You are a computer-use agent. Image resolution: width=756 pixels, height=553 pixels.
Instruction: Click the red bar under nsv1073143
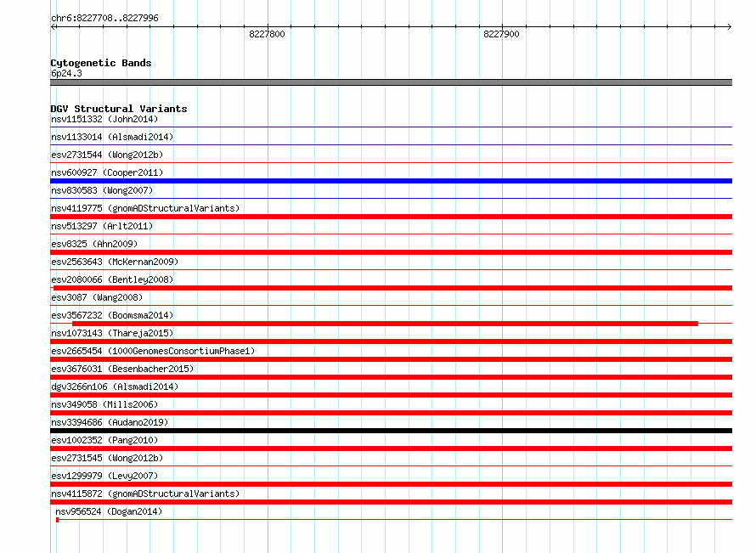[x=391, y=341]
